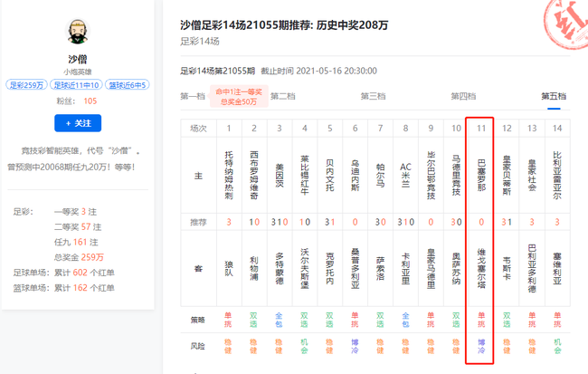Image resolution: width=588 pixels, height=374 pixels.
Task: Click match number 1 header cell
Action: point(229,129)
